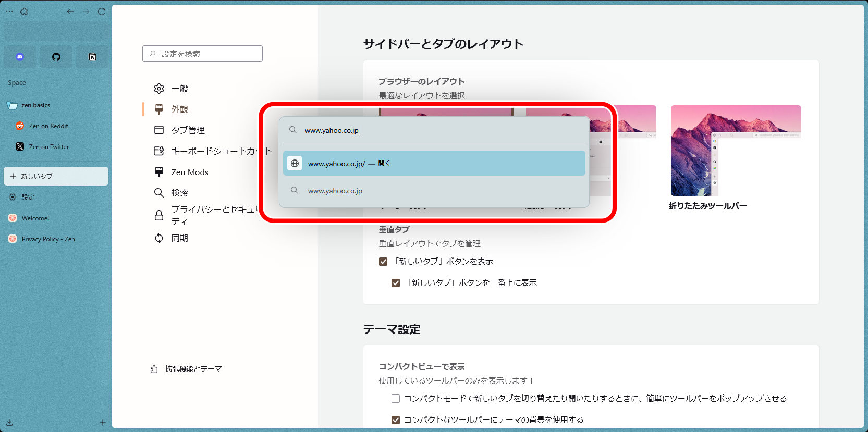Open the 検索 settings category
Screen dimensions: 868x432
[x=171, y=193]
